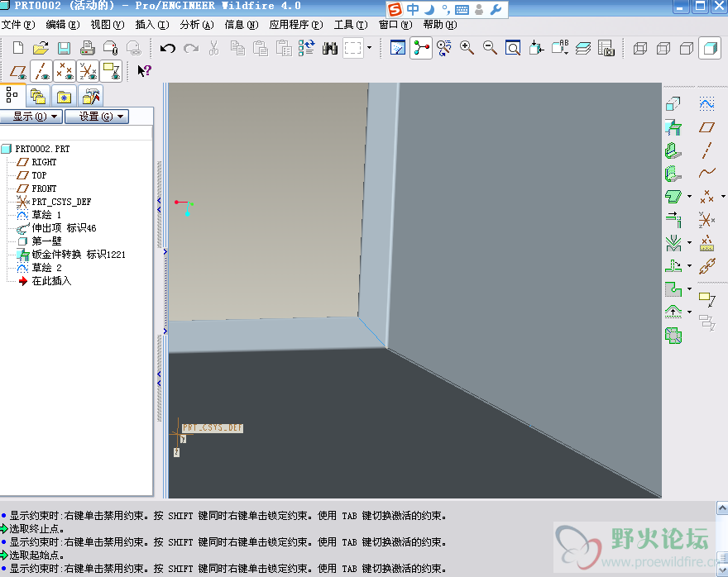Open the 分析(A) menu

pos(197,25)
